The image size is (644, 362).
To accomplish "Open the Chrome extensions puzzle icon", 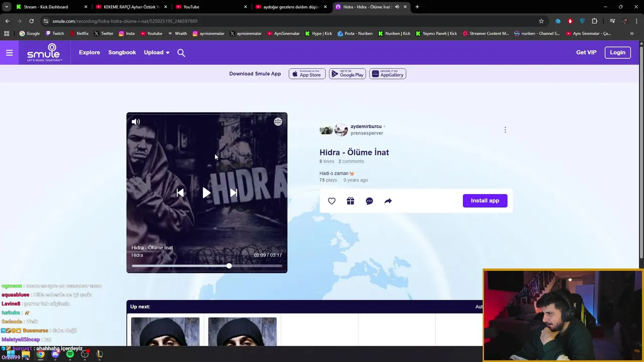I will click(x=595, y=21).
